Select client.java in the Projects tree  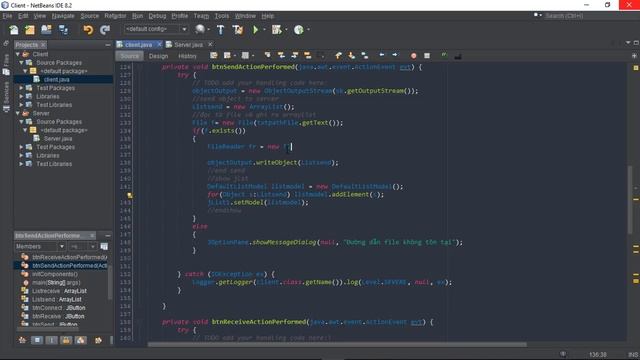(56, 80)
